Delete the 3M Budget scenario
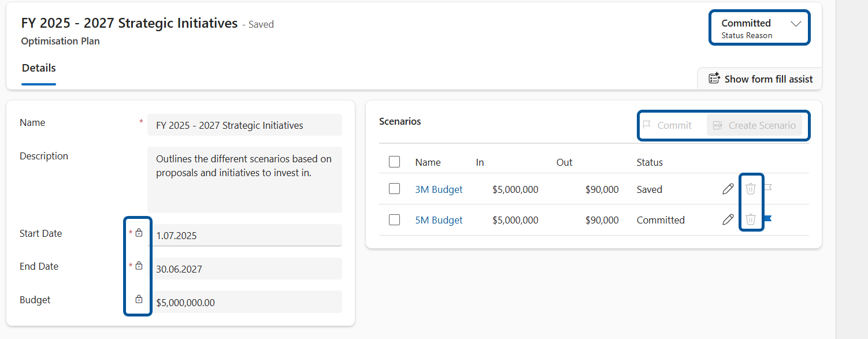868x339 pixels. pos(751,189)
